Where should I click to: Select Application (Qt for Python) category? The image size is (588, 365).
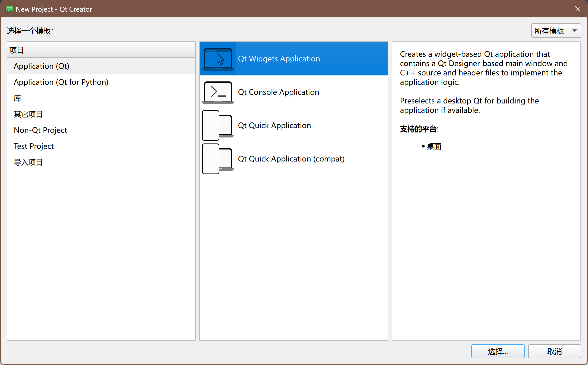click(101, 82)
